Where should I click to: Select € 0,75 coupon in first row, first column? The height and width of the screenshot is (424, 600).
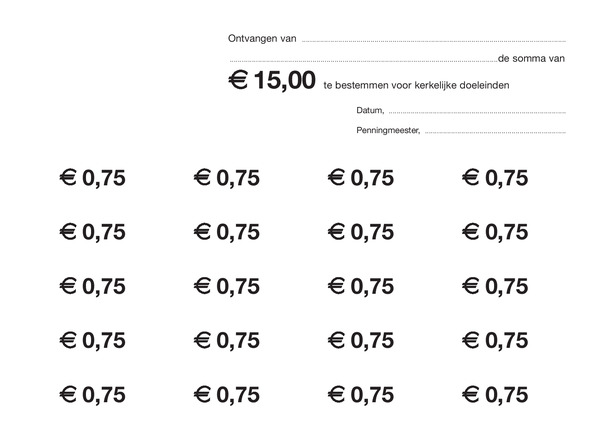pos(93,178)
